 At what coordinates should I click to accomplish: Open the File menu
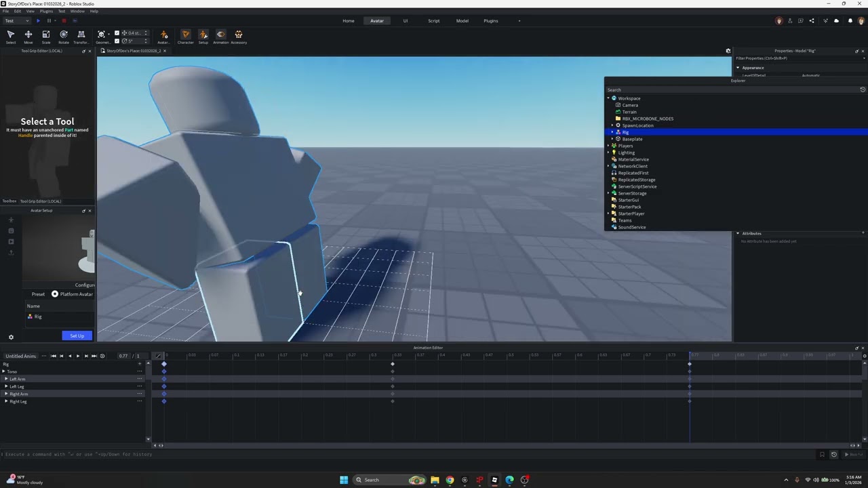6,12
